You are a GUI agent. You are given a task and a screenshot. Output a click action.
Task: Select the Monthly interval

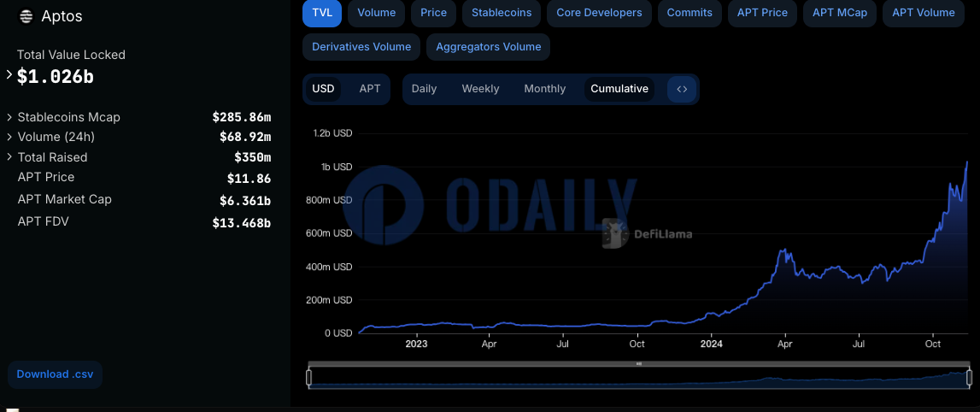click(544, 89)
